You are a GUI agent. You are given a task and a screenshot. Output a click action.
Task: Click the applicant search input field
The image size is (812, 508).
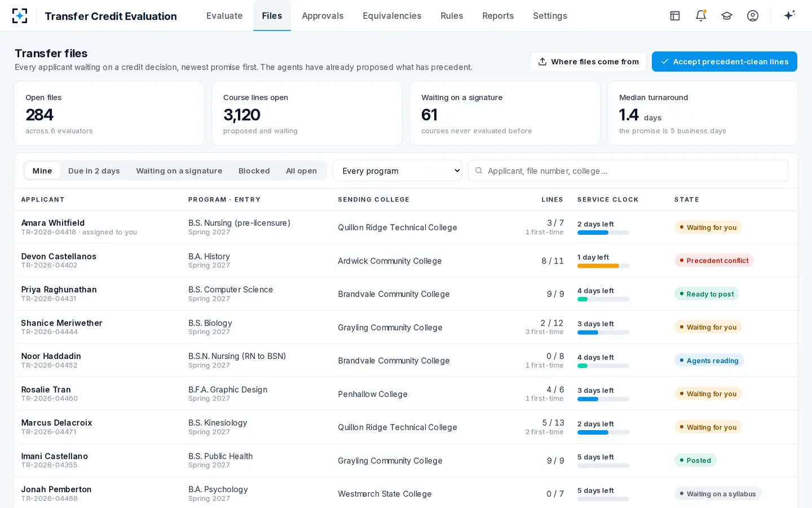[628, 170]
